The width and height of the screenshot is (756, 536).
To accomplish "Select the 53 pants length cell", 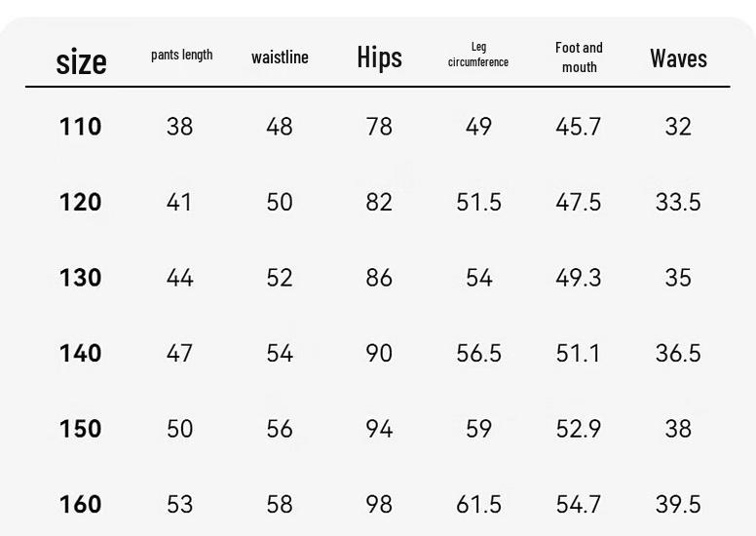I will 180,504.
